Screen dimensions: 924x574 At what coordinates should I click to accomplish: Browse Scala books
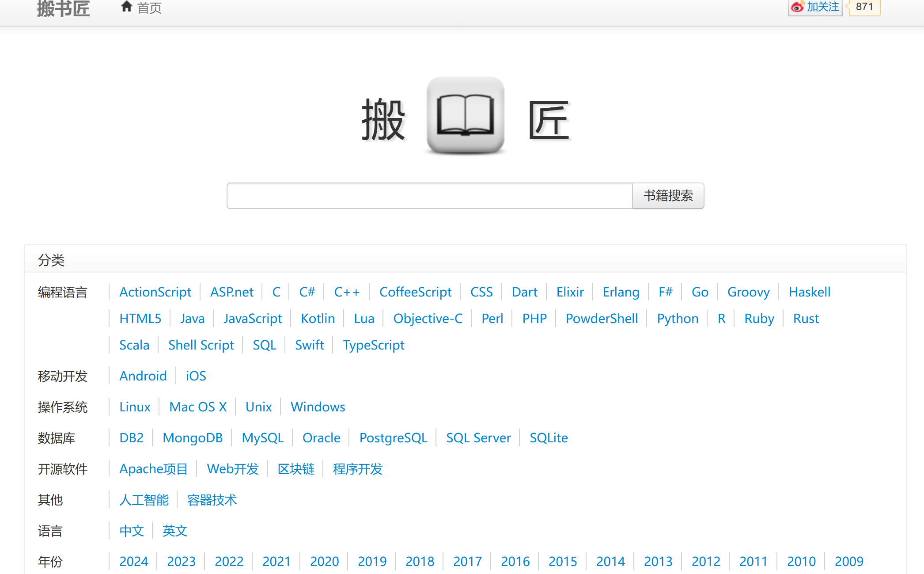click(134, 345)
